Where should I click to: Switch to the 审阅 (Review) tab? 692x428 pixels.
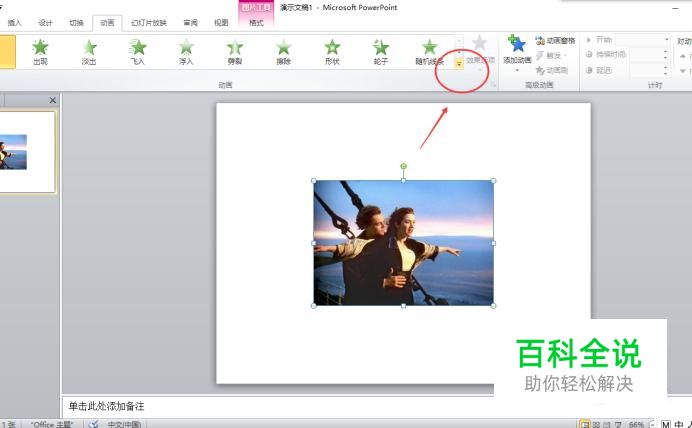coord(191,23)
